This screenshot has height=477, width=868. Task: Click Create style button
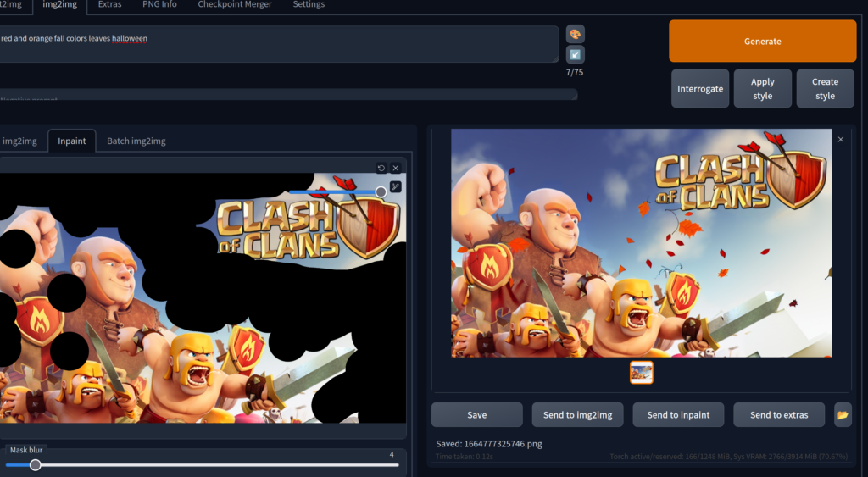click(x=825, y=89)
